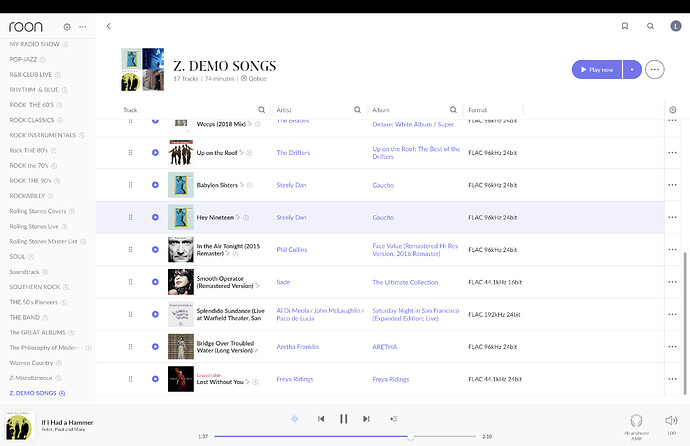Open bookmarks icon in top bar
This screenshot has height=446, width=690.
click(x=624, y=26)
